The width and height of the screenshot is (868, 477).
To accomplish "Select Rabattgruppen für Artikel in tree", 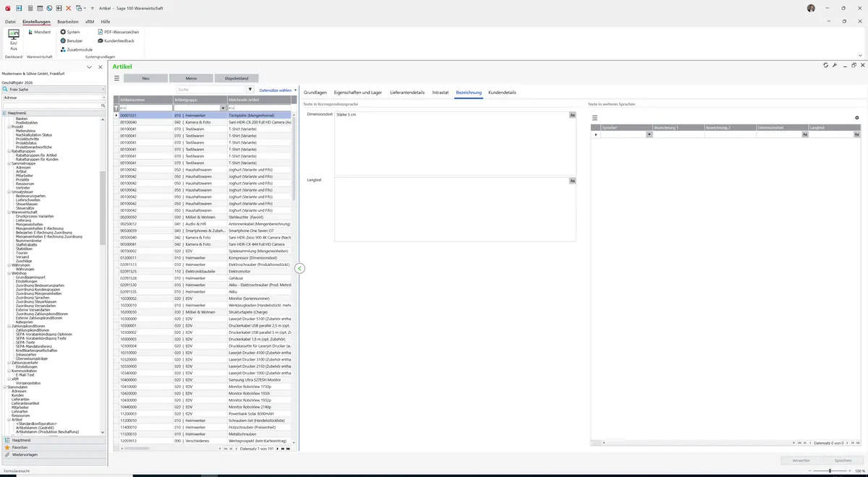I will tap(38, 155).
